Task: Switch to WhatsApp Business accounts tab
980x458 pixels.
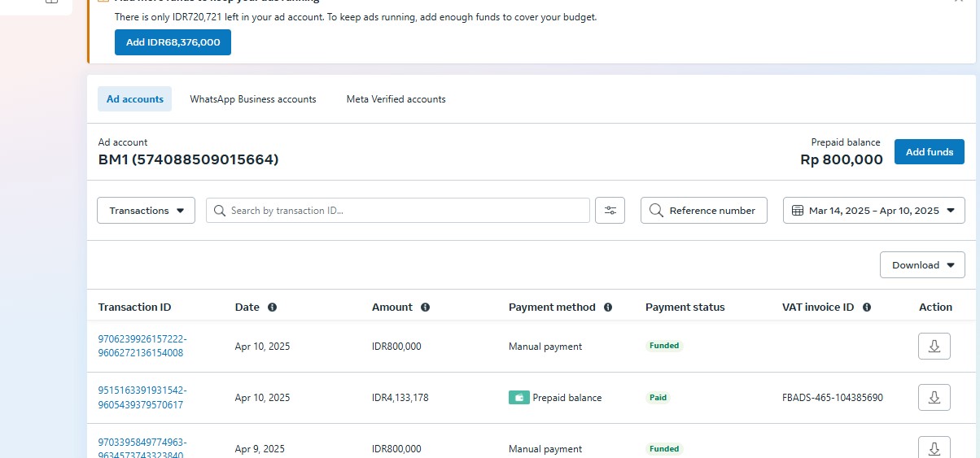Action: pos(253,99)
